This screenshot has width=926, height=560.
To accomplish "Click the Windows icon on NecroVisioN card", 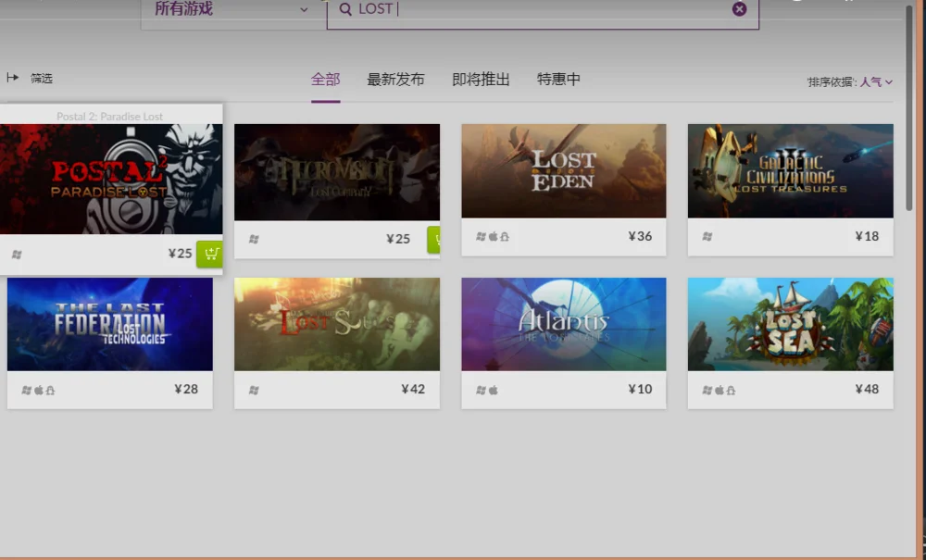I will [254, 239].
